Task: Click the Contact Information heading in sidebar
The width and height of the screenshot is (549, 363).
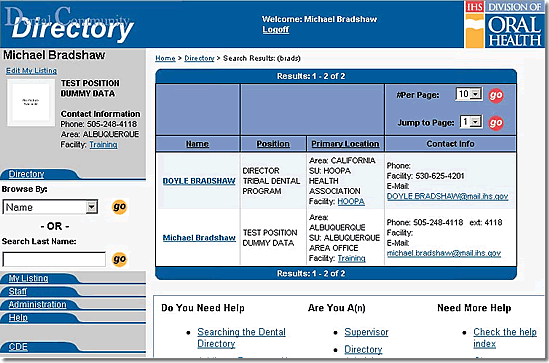Action: point(100,114)
